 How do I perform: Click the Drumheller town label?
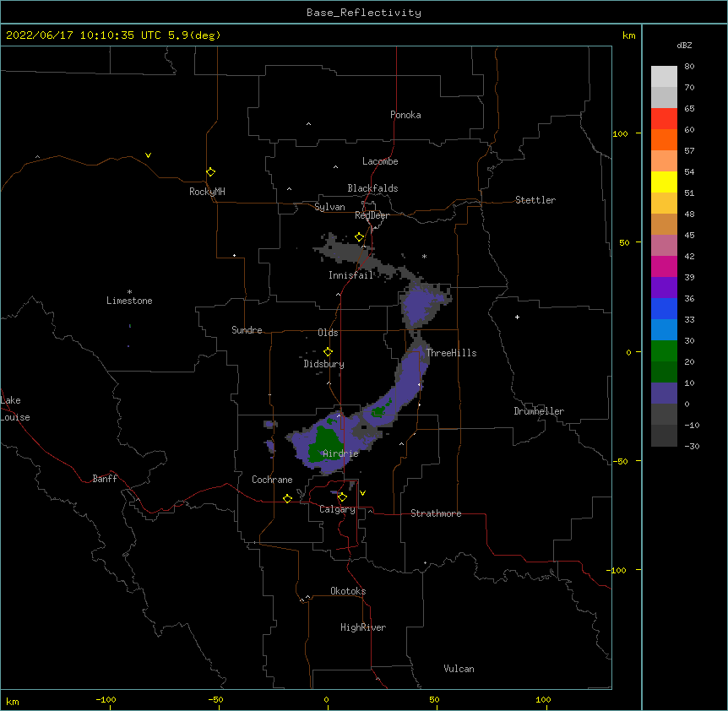point(539,411)
